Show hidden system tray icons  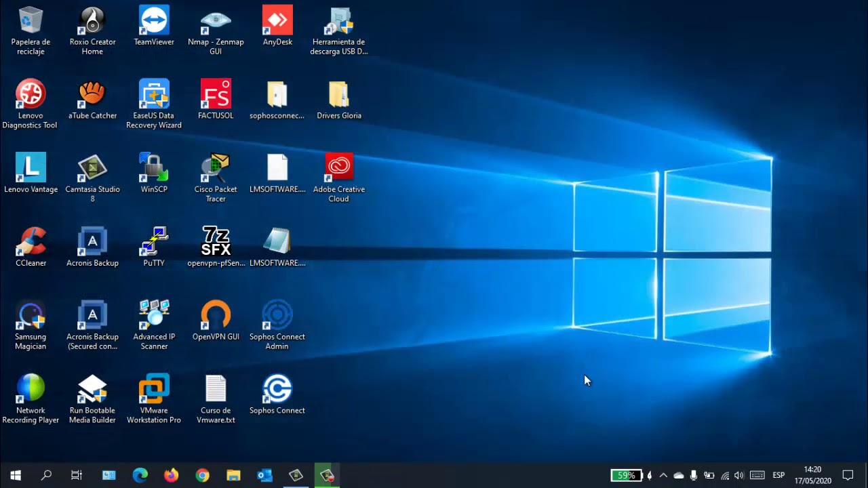pyautogui.click(x=663, y=475)
